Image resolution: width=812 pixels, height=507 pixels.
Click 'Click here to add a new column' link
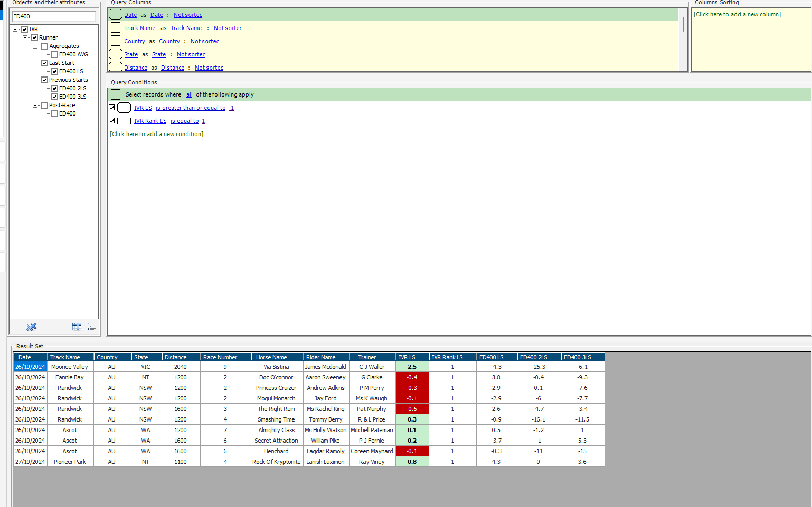coord(737,14)
